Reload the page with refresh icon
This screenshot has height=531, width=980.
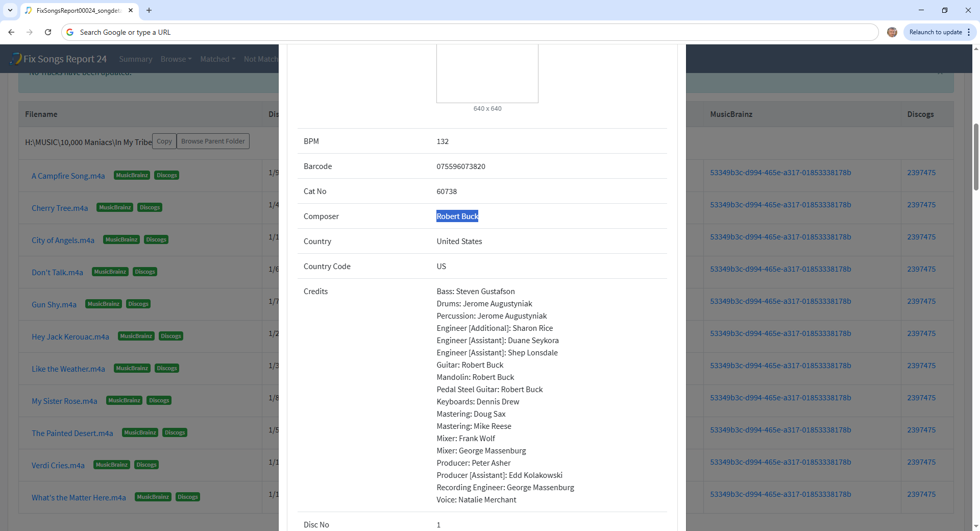48,32
